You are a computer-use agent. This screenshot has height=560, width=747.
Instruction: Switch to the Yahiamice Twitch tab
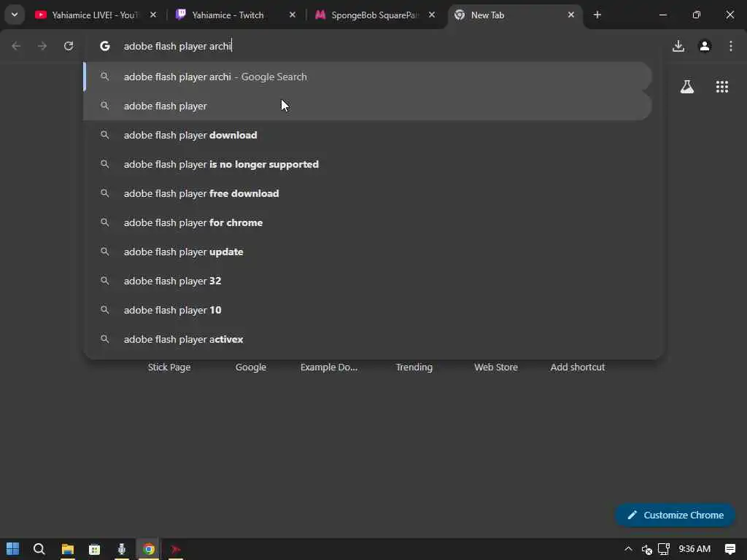point(228,15)
